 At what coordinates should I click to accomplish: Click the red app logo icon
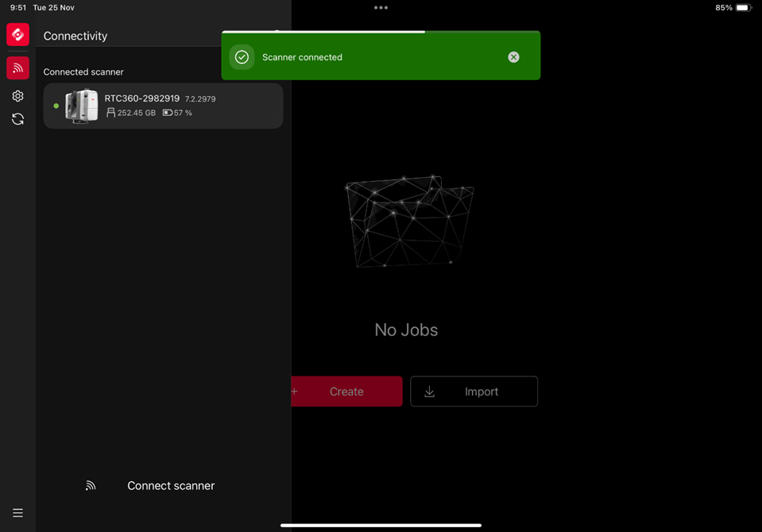point(17,34)
